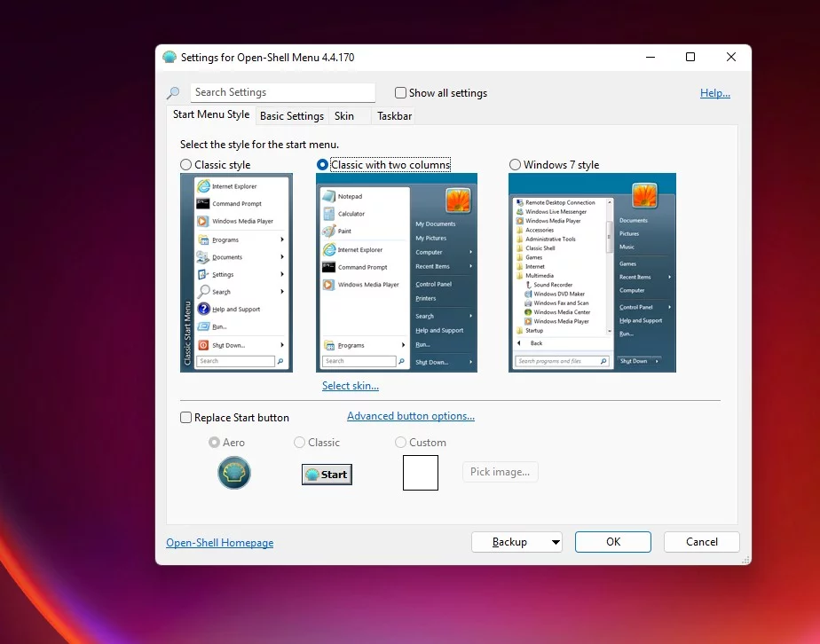This screenshot has width=820, height=644.
Task: Go to the Skin tab
Action: tap(344, 116)
